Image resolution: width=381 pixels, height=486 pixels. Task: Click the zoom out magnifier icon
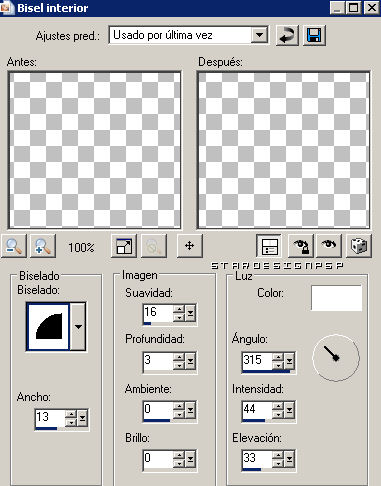(14, 246)
